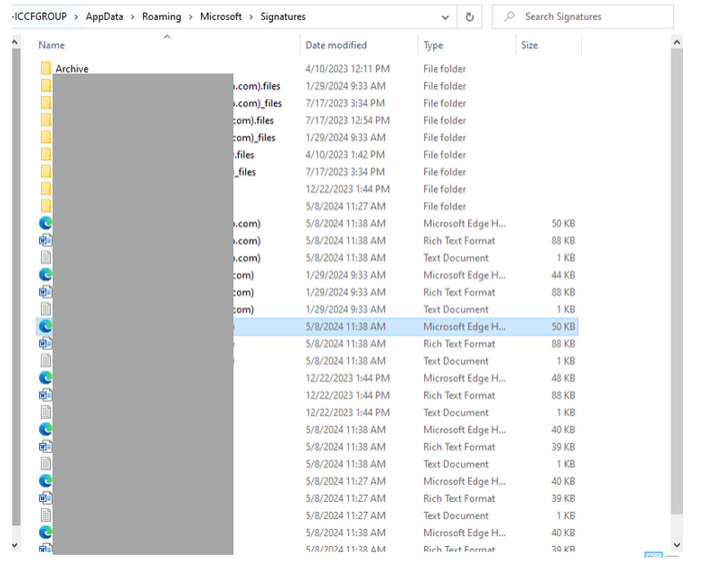Click Roaming in the address path
Image resolution: width=708 pixels, height=561 pixels.
point(162,17)
